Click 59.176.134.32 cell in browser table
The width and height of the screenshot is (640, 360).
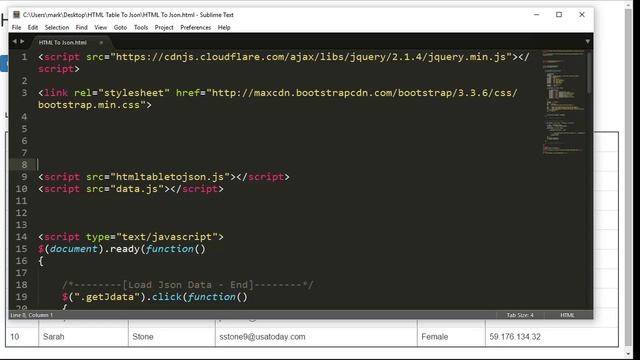[x=515, y=337]
